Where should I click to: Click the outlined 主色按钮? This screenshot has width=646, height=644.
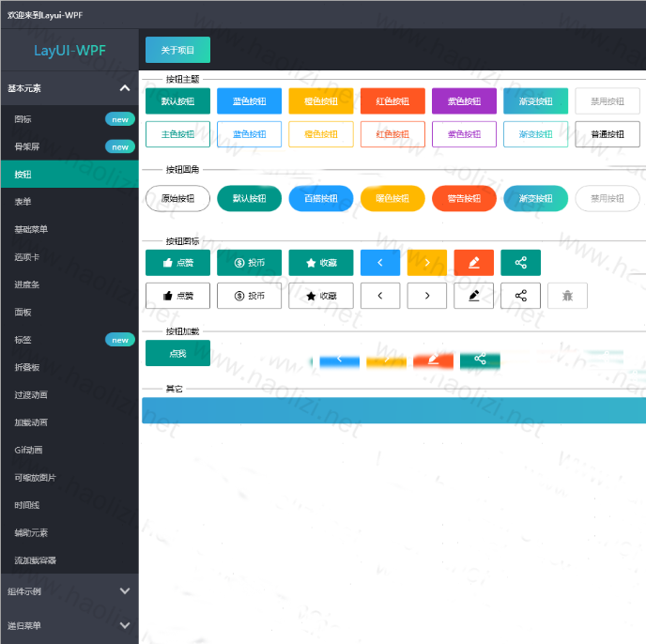coord(177,134)
